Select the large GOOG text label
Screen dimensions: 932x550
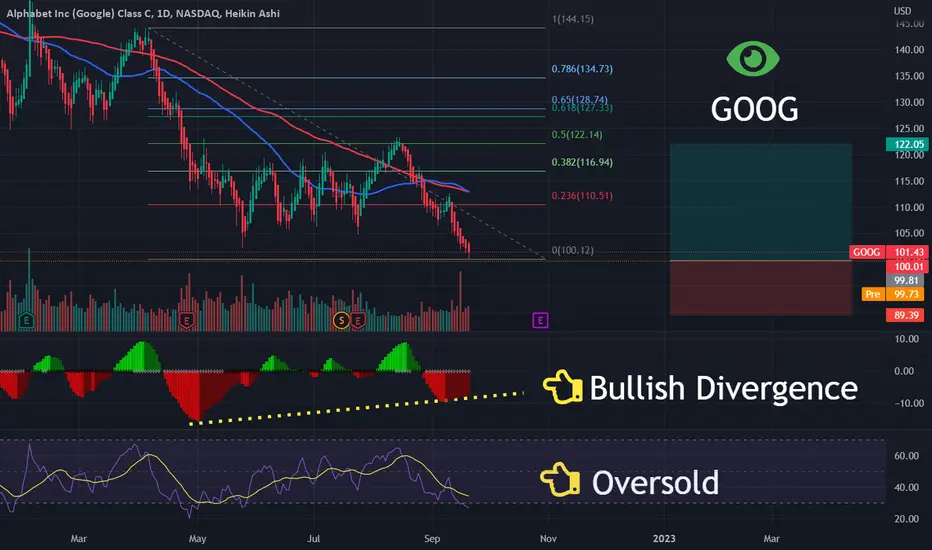[x=754, y=109]
